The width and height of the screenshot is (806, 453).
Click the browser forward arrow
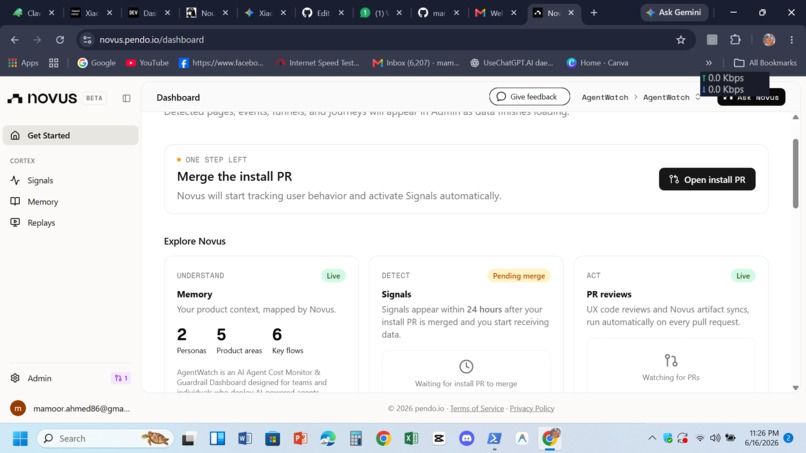[37, 40]
